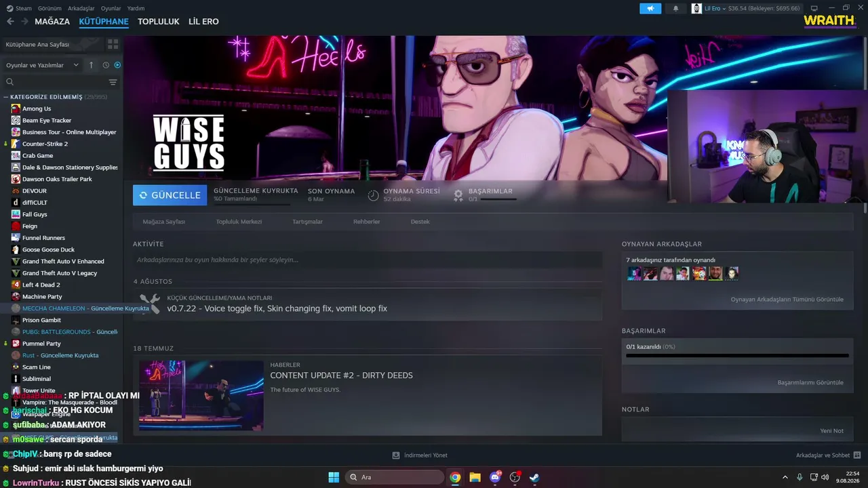Click the update queue progress bar

pyautogui.click(x=252, y=203)
